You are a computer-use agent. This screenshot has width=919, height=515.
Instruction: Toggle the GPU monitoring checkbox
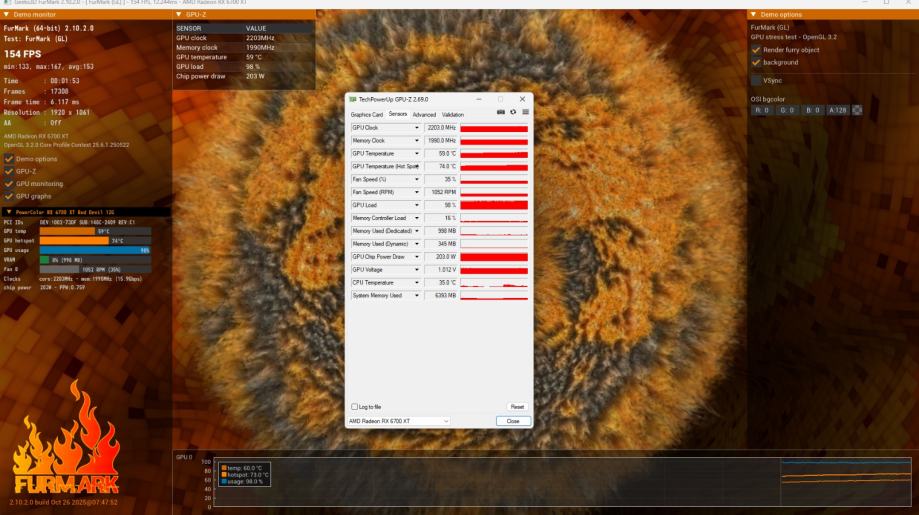click(x=9, y=183)
